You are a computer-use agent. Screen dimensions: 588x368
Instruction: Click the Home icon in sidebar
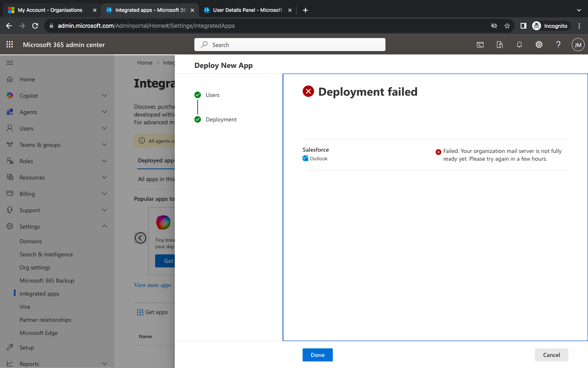(10, 79)
